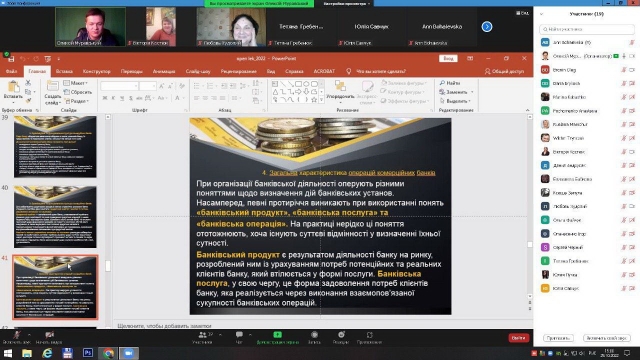Image resolution: width=640 pixels, height=360 pixels.
Task: Select slide 39 thumbnail
Action: pyautogui.click(x=55, y=147)
